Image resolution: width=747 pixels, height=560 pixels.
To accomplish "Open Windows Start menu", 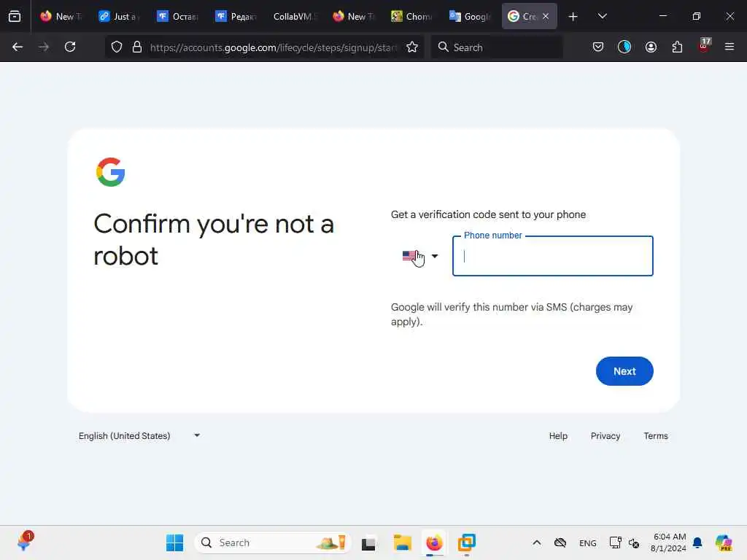I will tap(174, 542).
